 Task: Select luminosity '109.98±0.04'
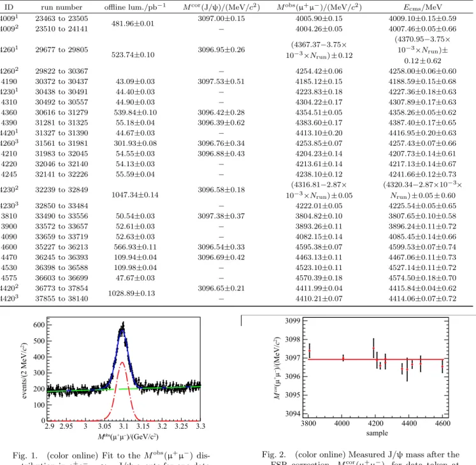[135, 268]
